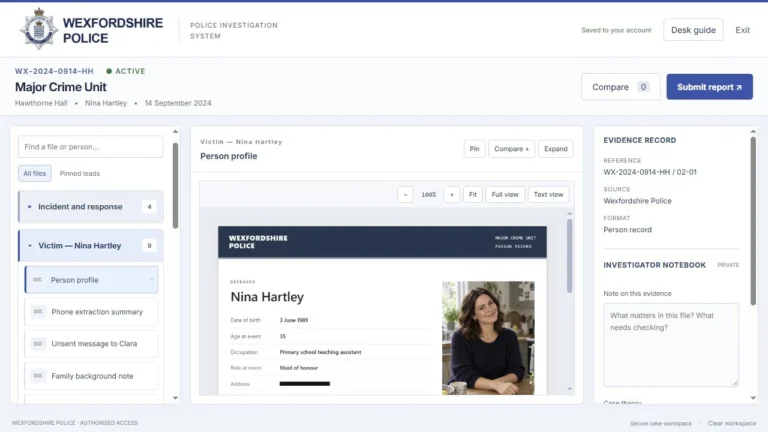Click the Source value Wexfordshire Police
The height and width of the screenshot is (432, 768).
click(x=637, y=201)
